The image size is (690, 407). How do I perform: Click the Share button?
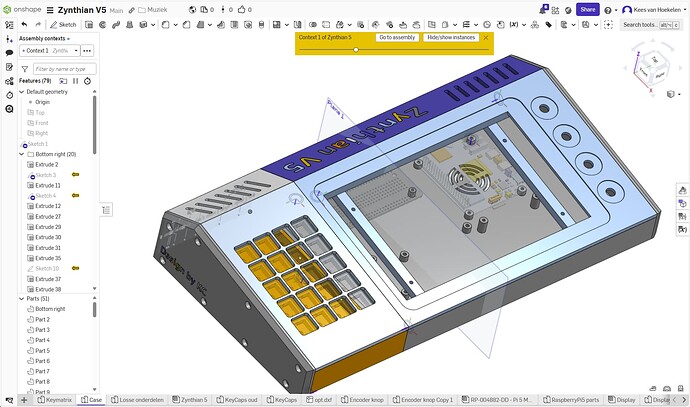tap(587, 10)
